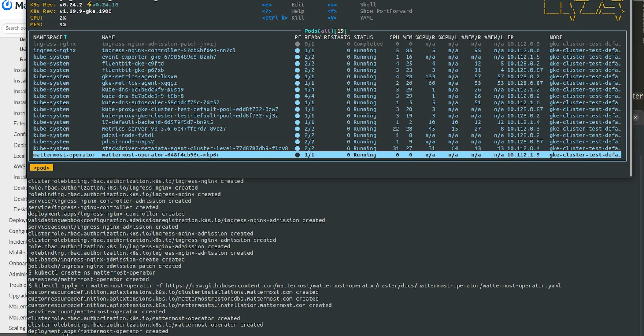Click IP address 10.112.1.9
Image resolution: width=644 pixels, height=336 pixels.
[523, 155]
